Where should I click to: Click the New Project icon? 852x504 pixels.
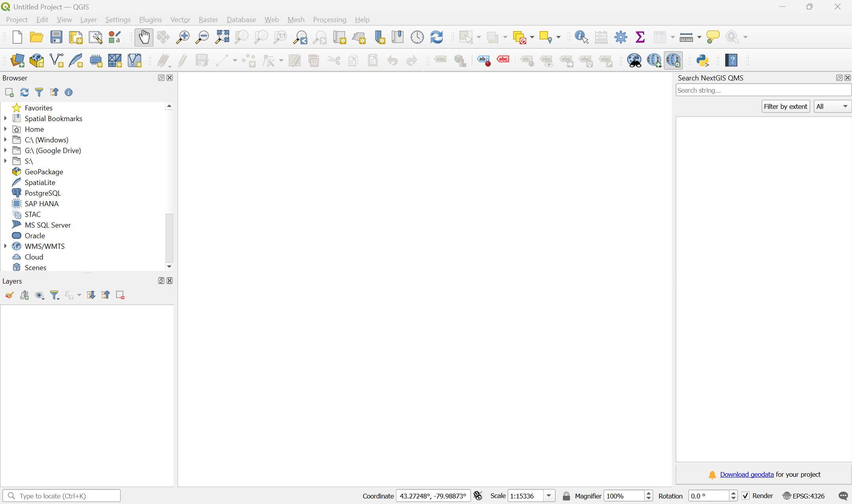(x=17, y=37)
